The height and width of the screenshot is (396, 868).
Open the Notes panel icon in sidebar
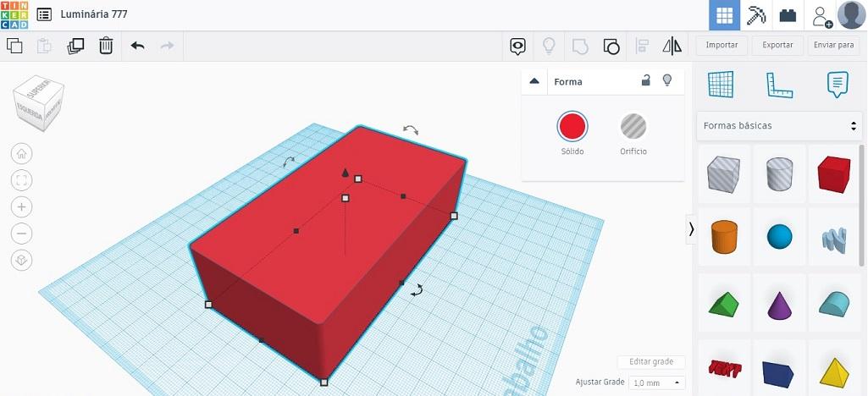(837, 85)
